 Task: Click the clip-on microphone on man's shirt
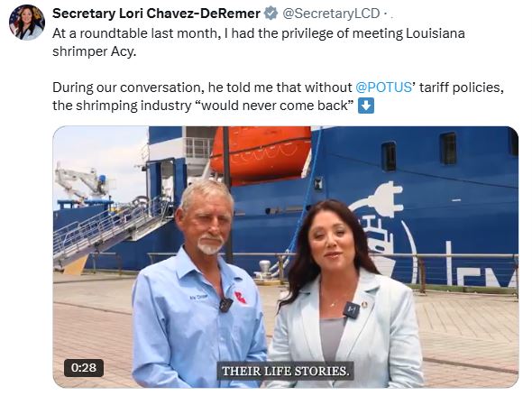(225, 304)
